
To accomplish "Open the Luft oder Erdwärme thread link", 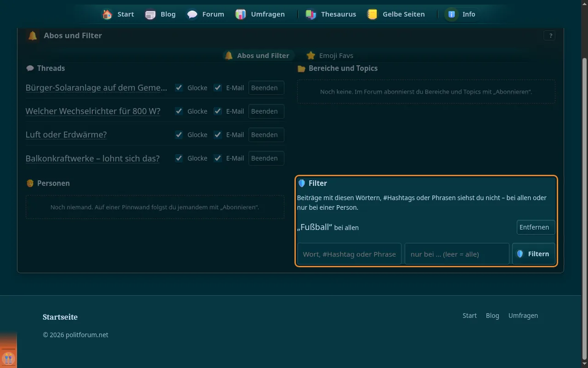I will pyautogui.click(x=66, y=135).
